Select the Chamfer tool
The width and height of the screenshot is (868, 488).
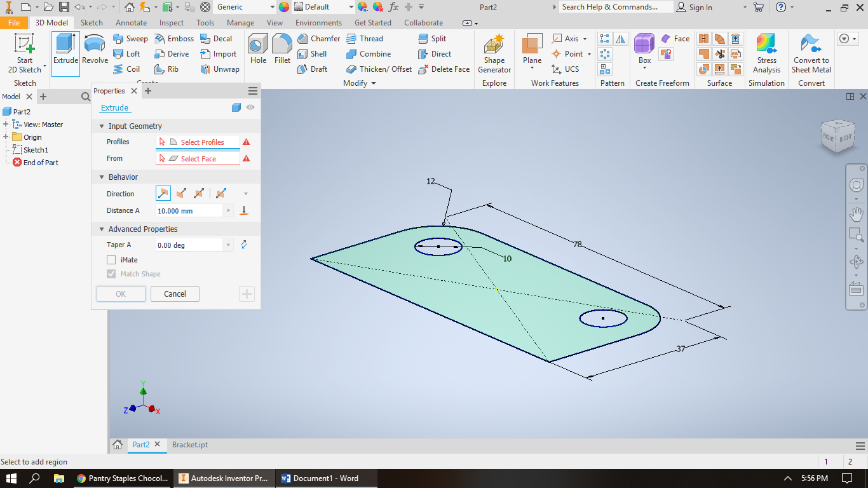click(318, 38)
